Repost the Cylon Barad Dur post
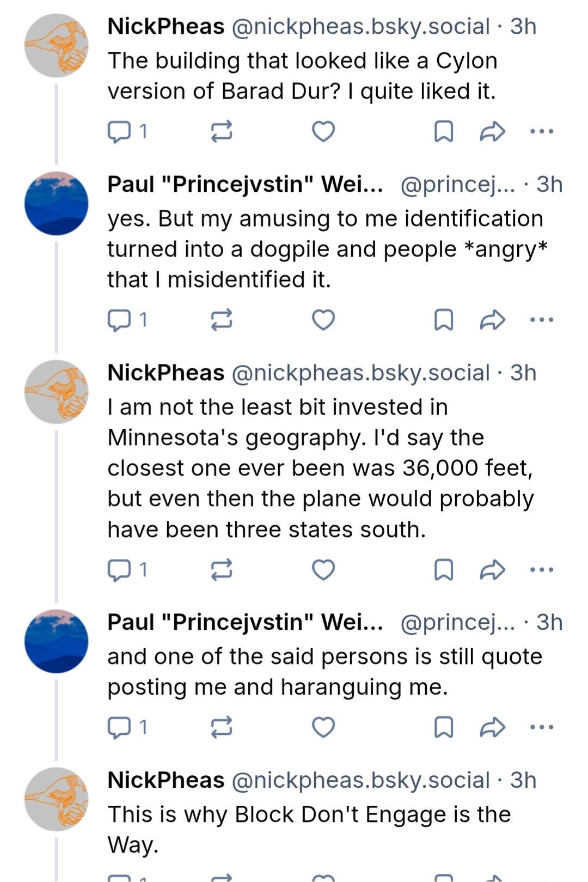This screenshot has height=882, width=588. pyautogui.click(x=222, y=131)
